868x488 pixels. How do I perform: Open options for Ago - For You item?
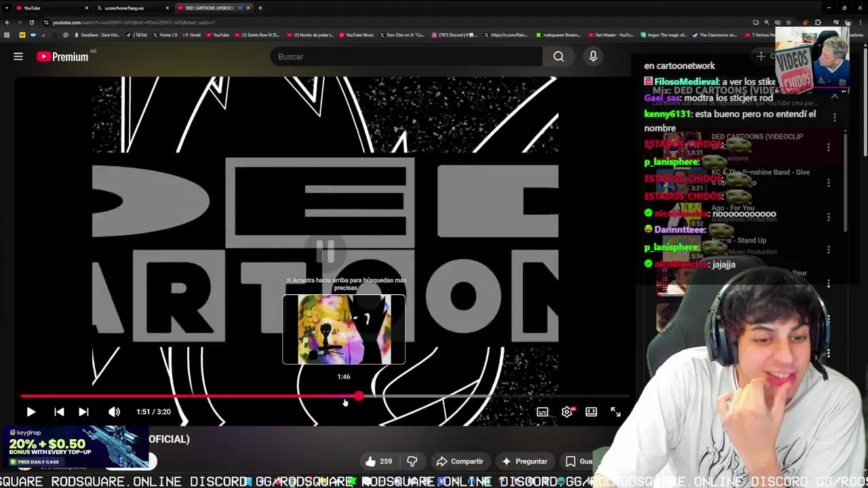(829, 217)
